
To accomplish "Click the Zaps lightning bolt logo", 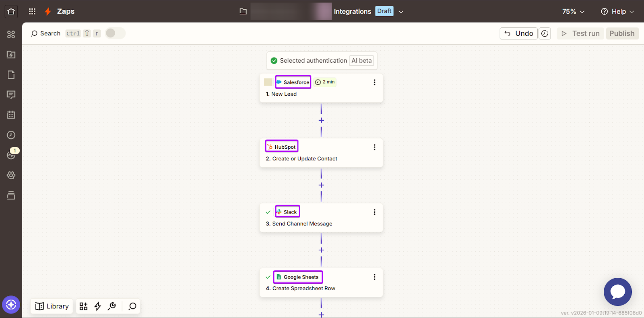I will (x=48, y=11).
